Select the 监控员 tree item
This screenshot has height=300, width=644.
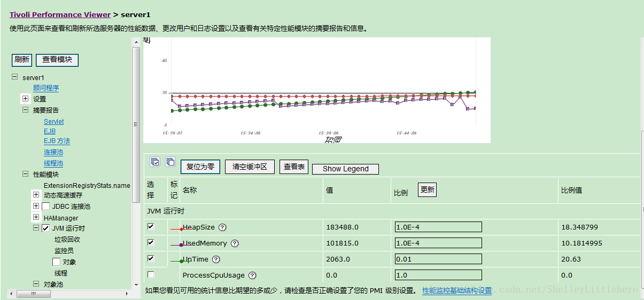(x=64, y=250)
